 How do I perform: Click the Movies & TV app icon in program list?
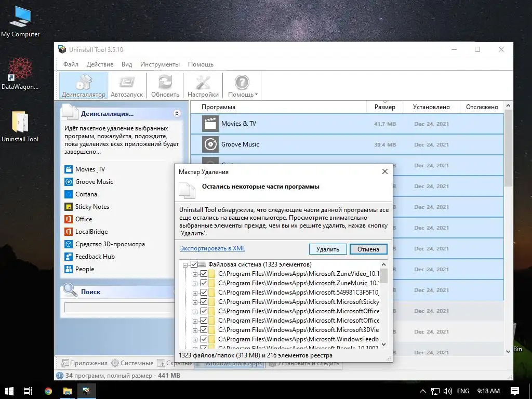coord(210,124)
